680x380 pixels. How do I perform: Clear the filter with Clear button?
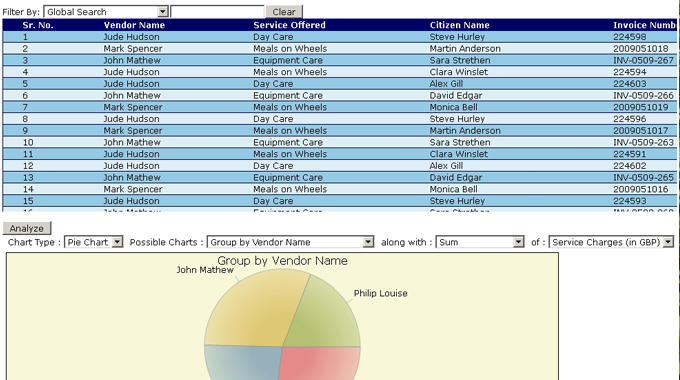[284, 12]
